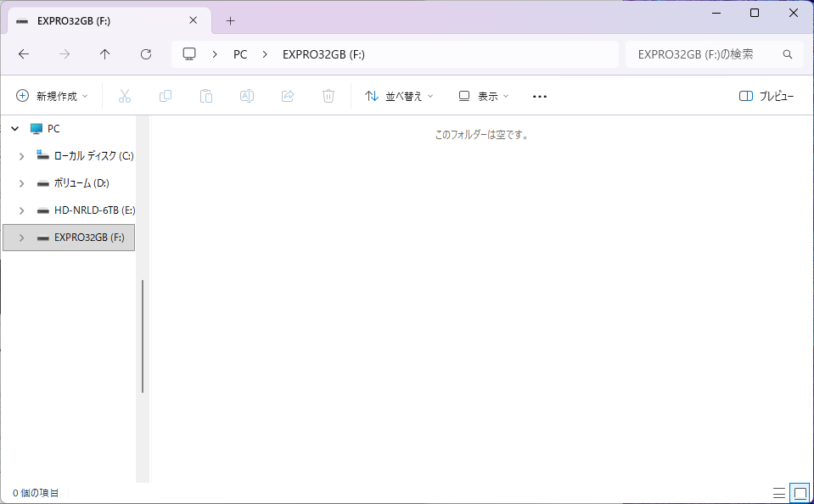The width and height of the screenshot is (814, 504).
Task: Click the Share toolbar icon
Action: point(288,97)
